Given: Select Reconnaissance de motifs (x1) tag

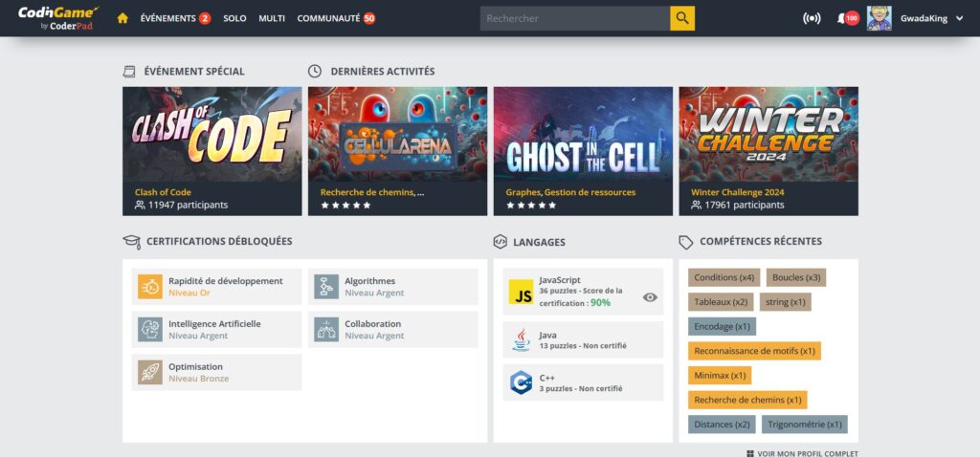Looking at the screenshot, I should [754, 351].
